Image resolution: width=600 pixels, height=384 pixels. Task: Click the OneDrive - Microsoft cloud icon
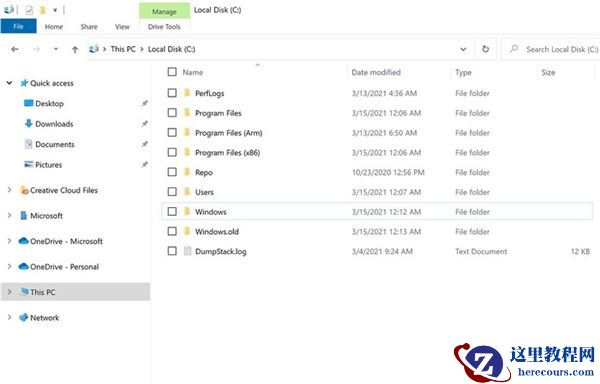click(x=24, y=241)
